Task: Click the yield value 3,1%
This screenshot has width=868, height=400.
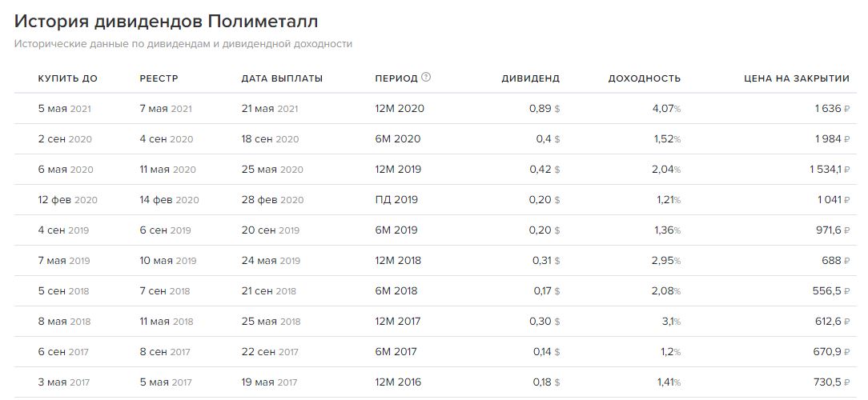Action: (x=669, y=322)
